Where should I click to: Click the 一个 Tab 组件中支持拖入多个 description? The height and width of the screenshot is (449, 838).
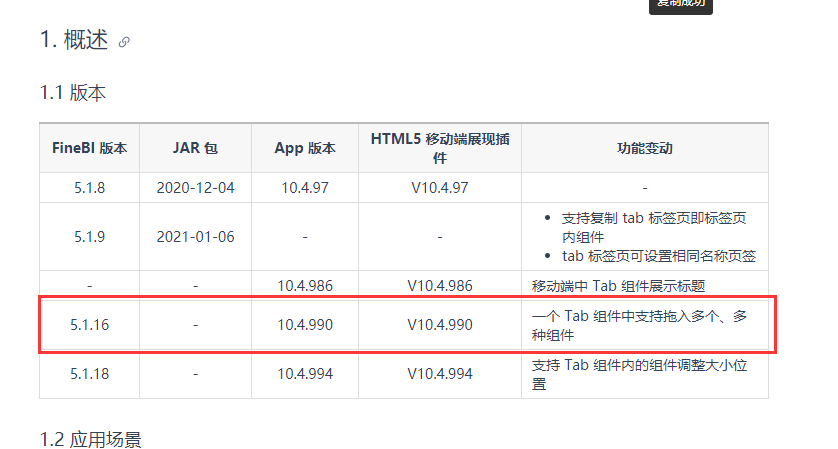tap(639, 325)
